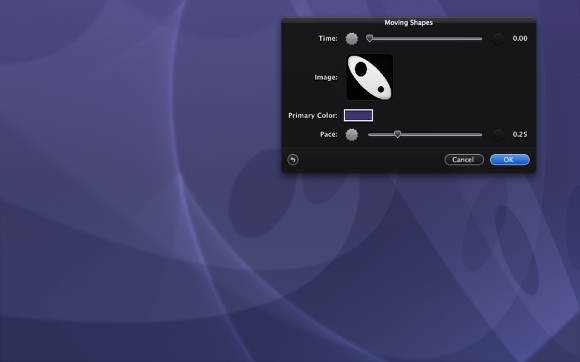Click the Time value 0.00
This screenshot has height=362, width=580.
tap(520, 38)
